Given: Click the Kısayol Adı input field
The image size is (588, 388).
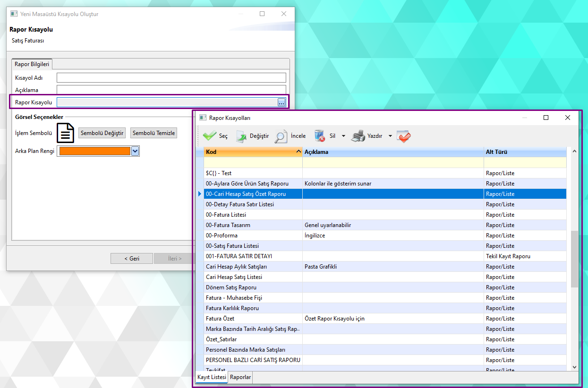Looking at the screenshot, I should click(171, 78).
